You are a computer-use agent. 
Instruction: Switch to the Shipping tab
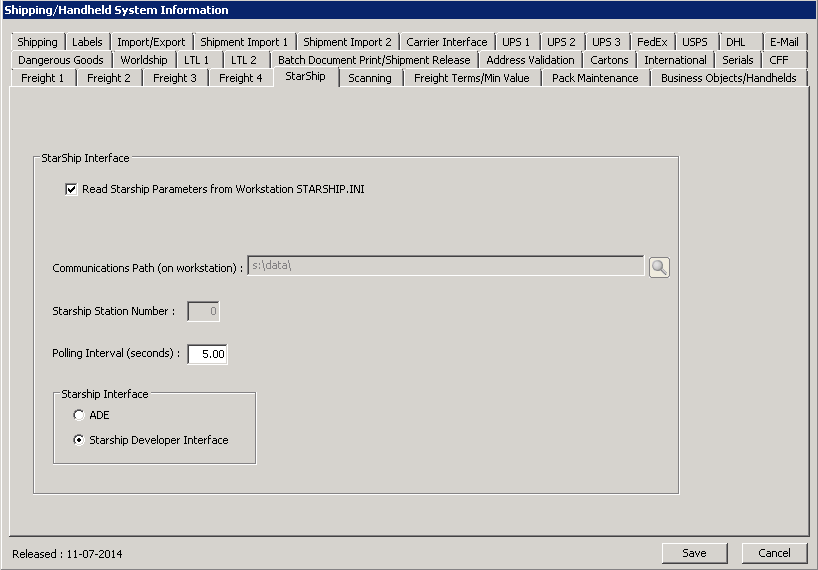point(38,42)
